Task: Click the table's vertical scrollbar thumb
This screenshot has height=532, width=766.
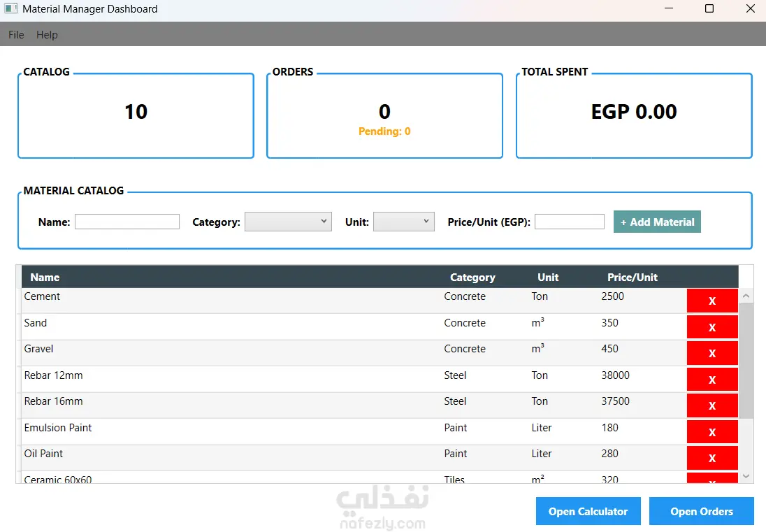Action: point(746,361)
